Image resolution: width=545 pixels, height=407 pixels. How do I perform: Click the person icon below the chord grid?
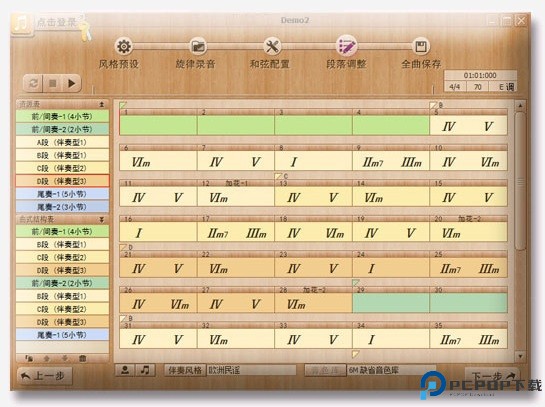tap(125, 370)
